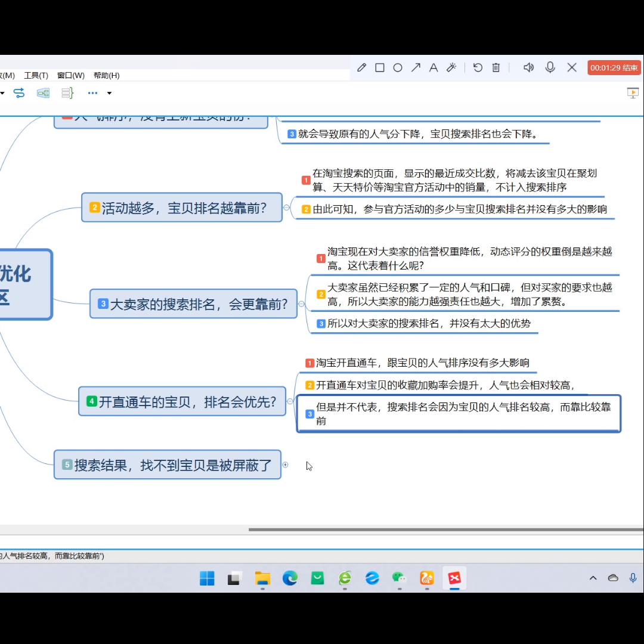
Task: Open the 帮助(H) menu
Action: [x=106, y=75]
